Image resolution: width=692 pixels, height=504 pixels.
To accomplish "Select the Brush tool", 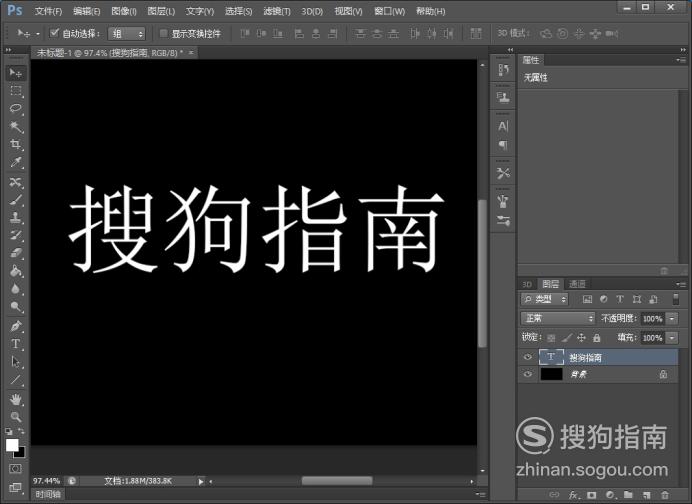I will pos(16,199).
